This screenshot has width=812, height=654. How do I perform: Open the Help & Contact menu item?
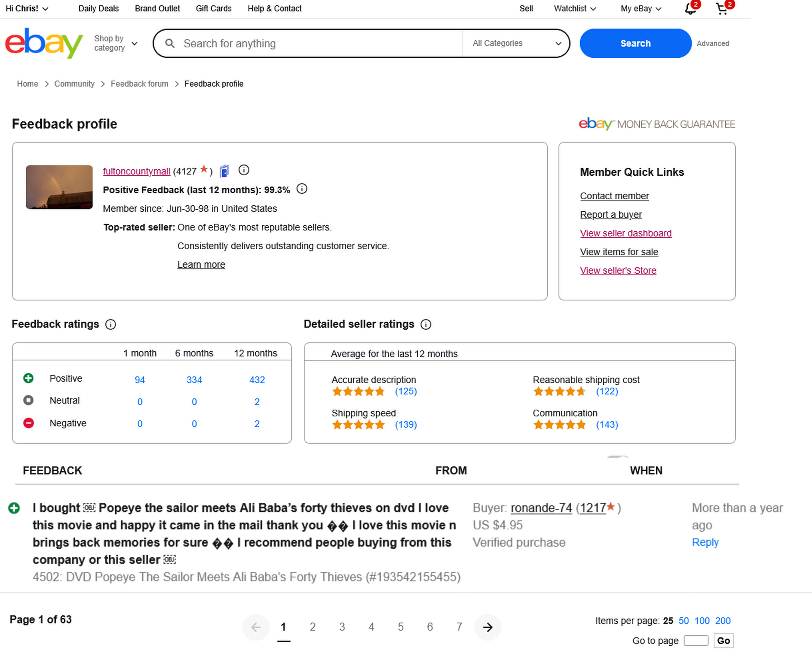coord(274,9)
